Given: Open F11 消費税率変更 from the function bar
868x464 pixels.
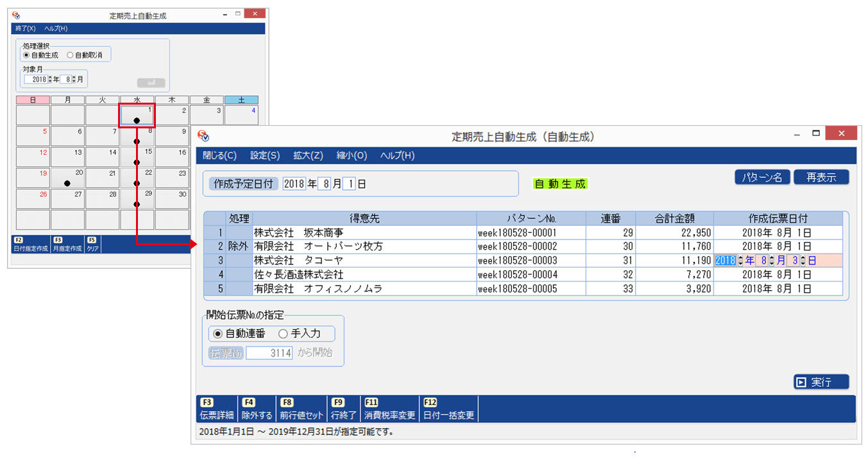Looking at the screenshot, I should point(389,409).
